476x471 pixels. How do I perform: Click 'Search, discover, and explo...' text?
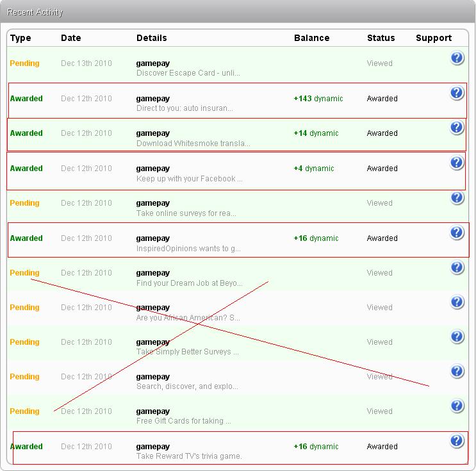tap(187, 386)
